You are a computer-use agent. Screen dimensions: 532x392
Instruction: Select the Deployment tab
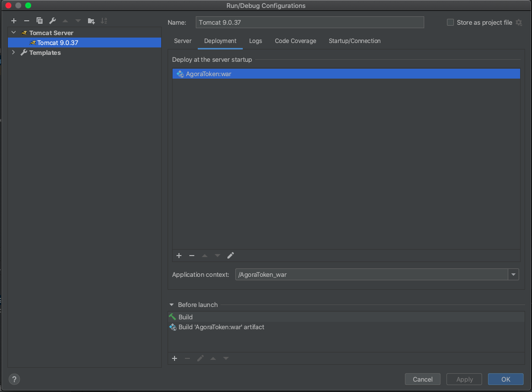[x=220, y=41]
